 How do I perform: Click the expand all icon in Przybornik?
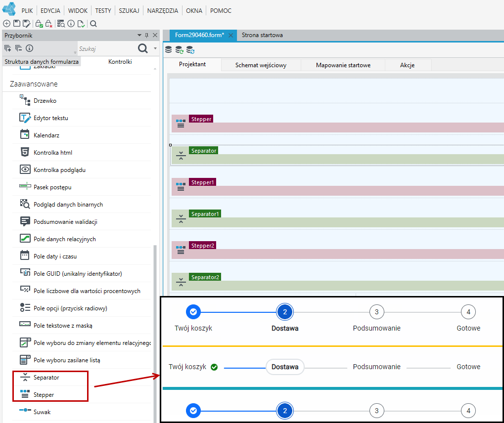(x=8, y=48)
